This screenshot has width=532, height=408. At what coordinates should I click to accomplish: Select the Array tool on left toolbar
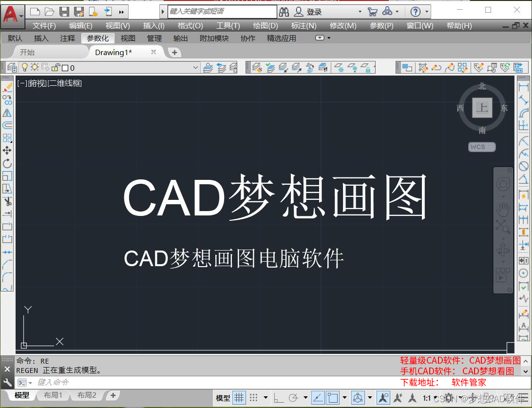[x=7, y=138]
